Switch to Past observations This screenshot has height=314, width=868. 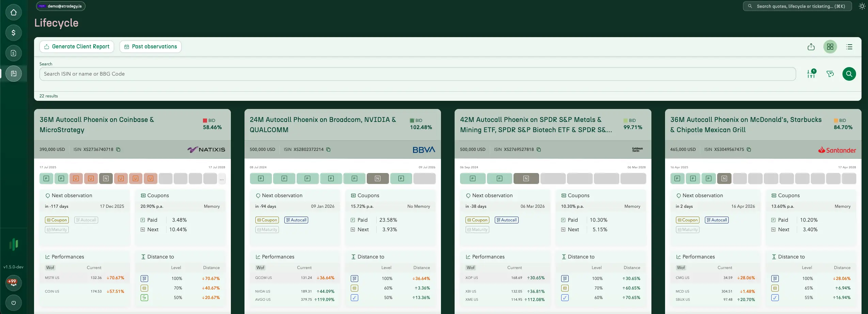(150, 46)
